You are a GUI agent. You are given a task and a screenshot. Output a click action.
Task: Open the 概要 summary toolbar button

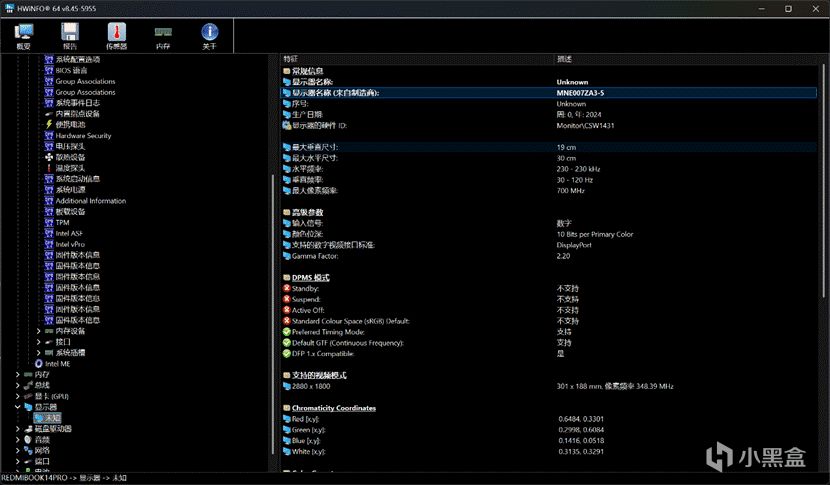point(23,36)
